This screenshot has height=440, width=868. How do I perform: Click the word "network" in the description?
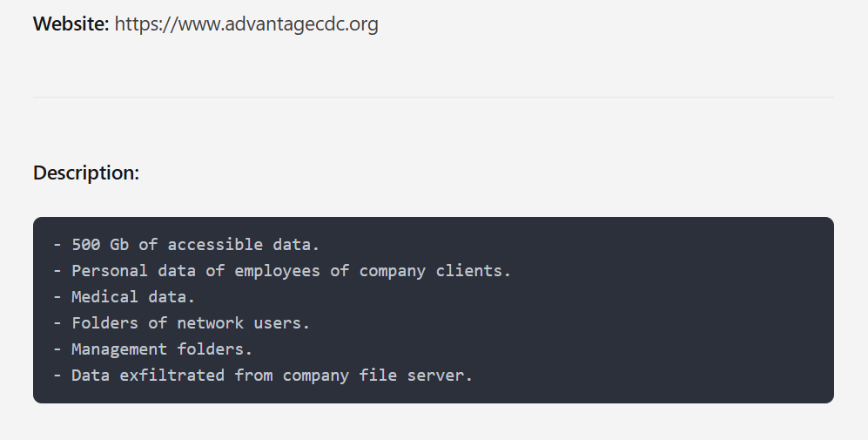(211, 323)
